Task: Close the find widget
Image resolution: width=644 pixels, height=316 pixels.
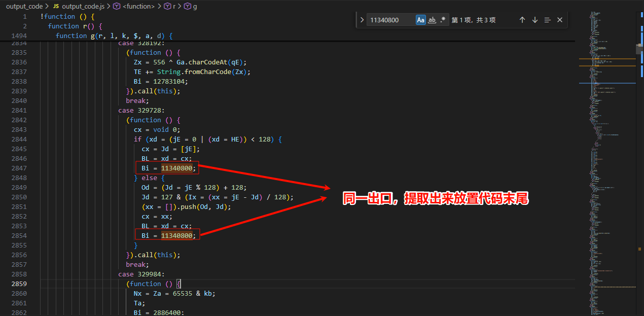Action: tap(560, 20)
